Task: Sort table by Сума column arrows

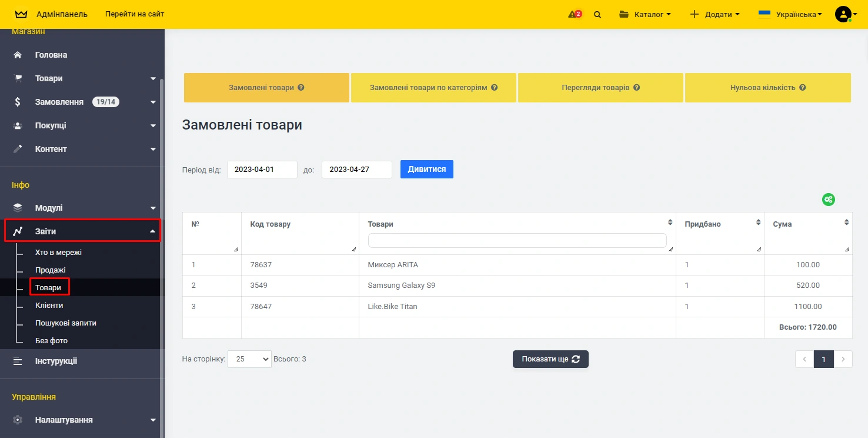Action: 846,223
